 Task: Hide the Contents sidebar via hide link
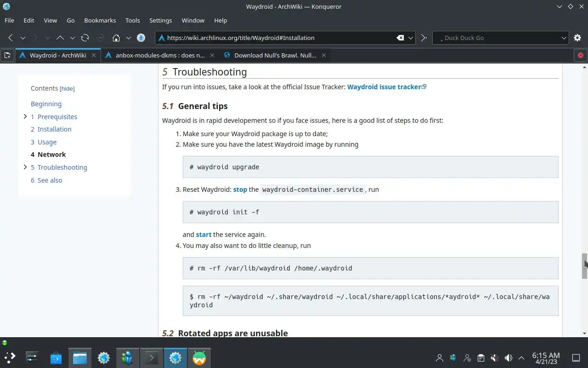pos(67,88)
